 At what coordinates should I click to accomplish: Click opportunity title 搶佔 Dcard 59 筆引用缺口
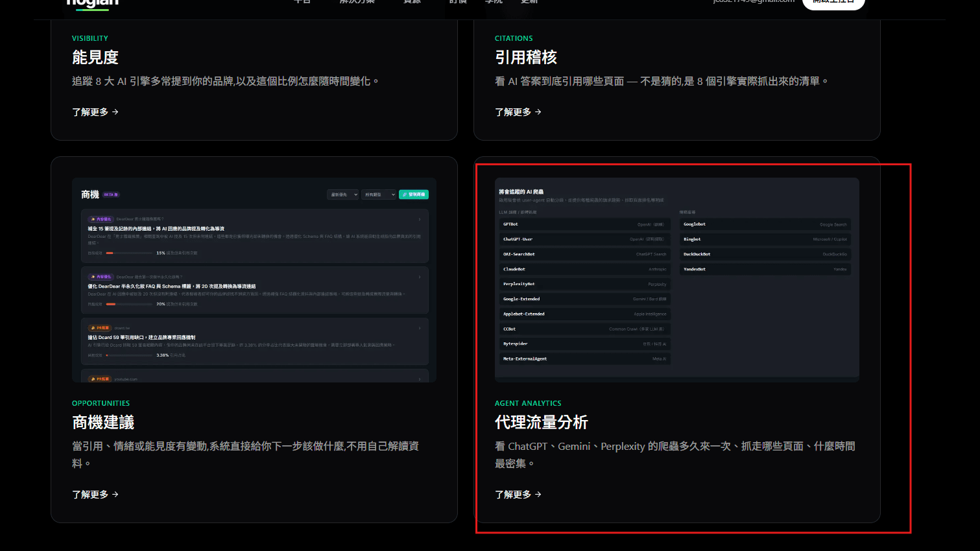pos(142,338)
